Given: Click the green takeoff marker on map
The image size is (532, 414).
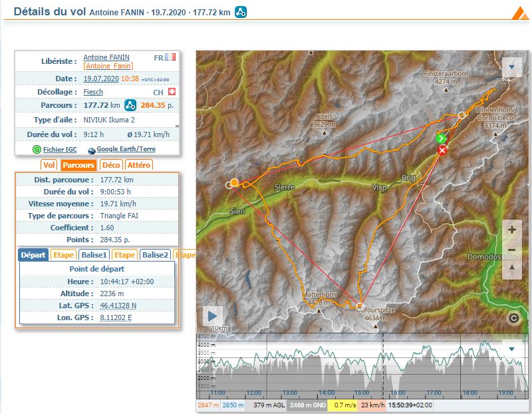Looking at the screenshot, I should [440, 138].
